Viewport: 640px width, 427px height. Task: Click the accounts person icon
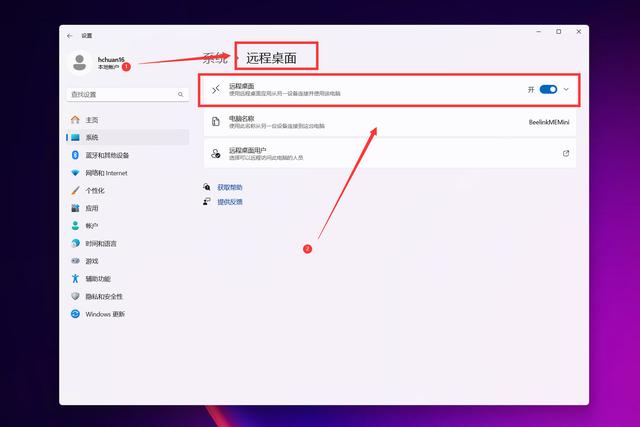[75, 226]
